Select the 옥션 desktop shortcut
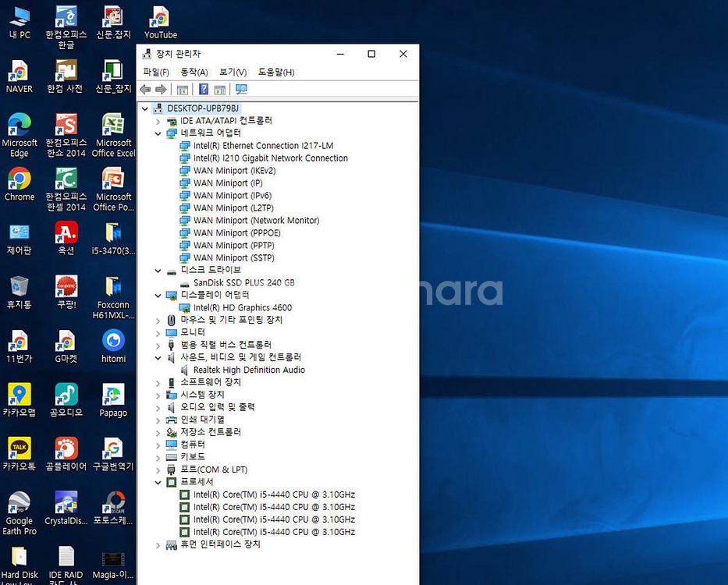728x585 pixels. tap(66, 239)
